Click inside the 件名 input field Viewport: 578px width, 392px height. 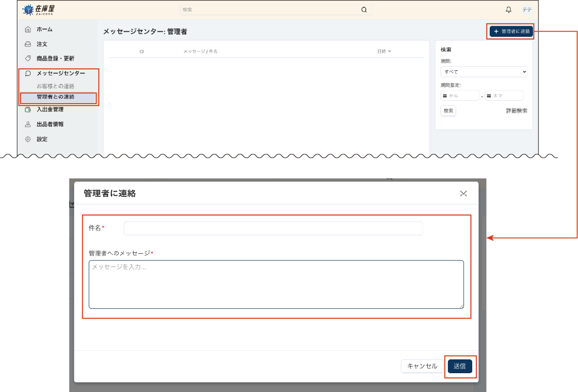pyautogui.click(x=272, y=228)
